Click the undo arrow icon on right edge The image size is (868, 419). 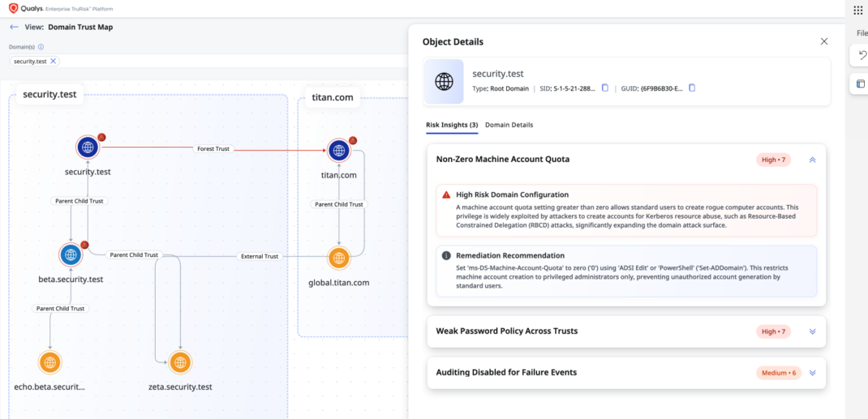coord(862,55)
